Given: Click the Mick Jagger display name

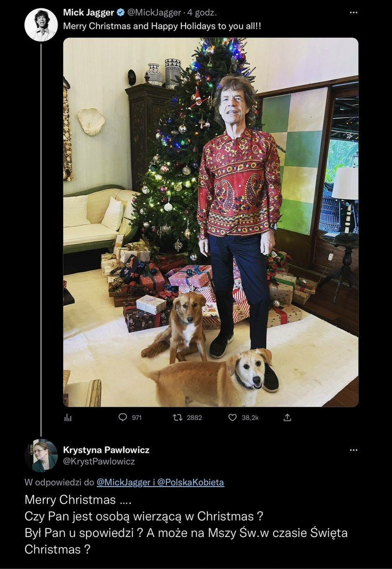Looking at the screenshot, I should pos(88,13).
